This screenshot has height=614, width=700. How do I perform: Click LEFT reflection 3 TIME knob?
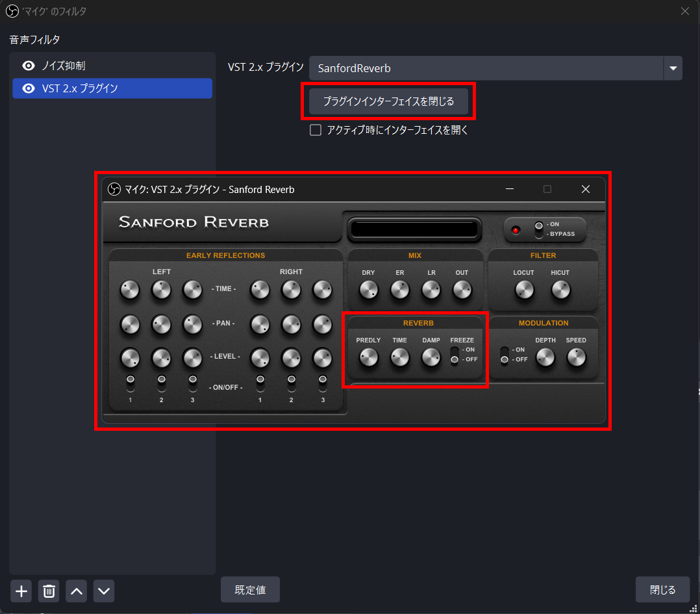point(192,290)
